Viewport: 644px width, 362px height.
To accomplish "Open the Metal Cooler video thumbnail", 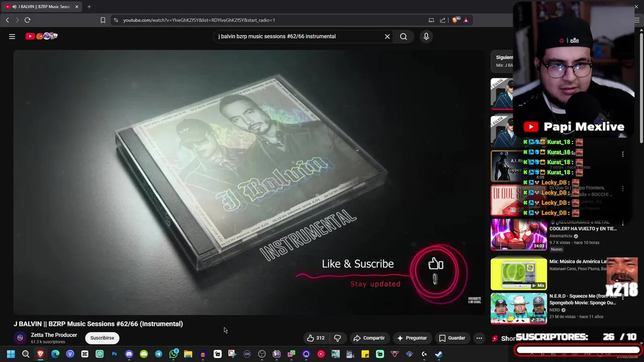I will click(x=519, y=234).
